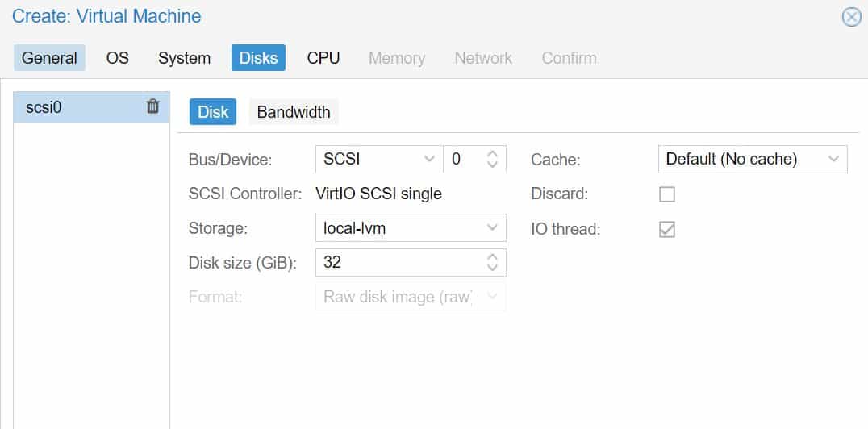Increase the device number spinner up arrow
Screen dimensions: 868x429
pos(492,154)
